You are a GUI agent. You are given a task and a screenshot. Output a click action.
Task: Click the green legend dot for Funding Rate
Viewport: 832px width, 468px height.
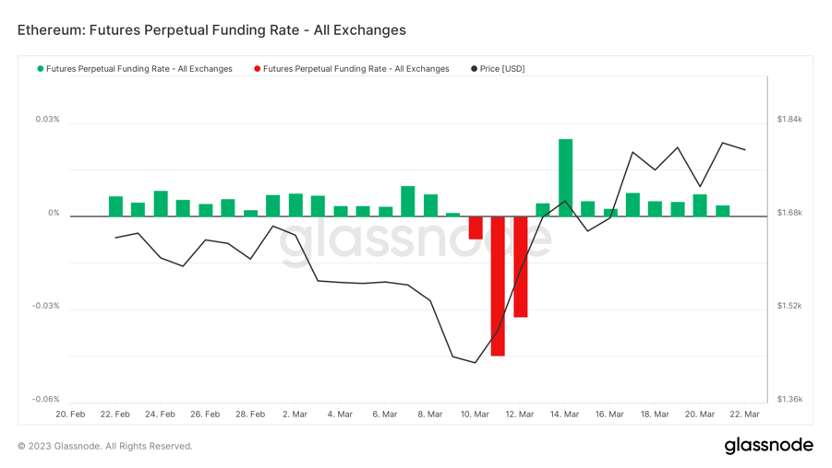point(40,69)
